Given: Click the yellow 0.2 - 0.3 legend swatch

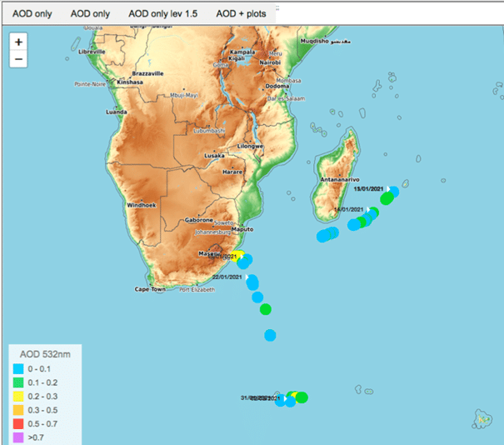Looking at the screenshot, I should pyautogui.click(x=19, y=396).
